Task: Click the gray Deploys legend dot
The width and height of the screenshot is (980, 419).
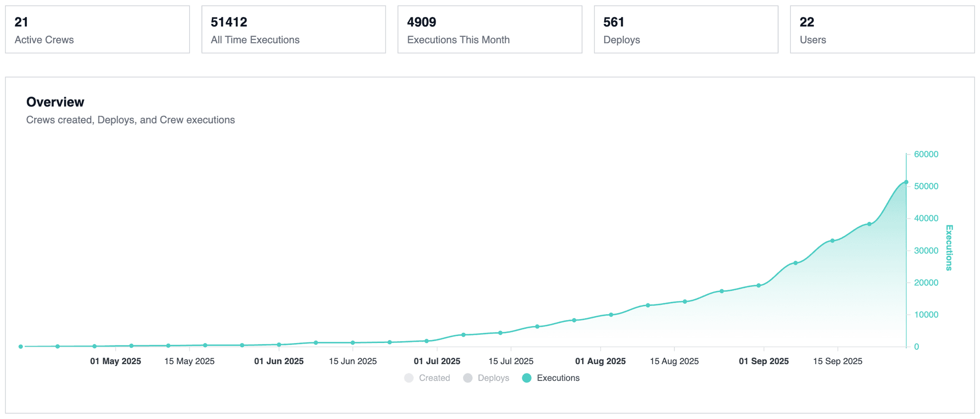Action: tap(468, 378)
